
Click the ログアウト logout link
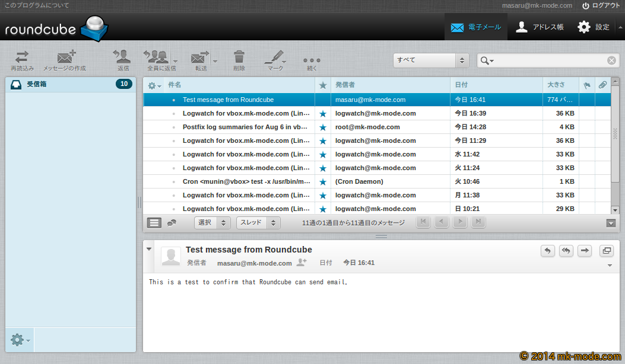coord(601,5)
